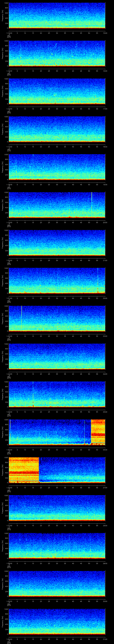Viewport: 114px width, 644px height.
Task: Click the 31:00 end time label
Action: pyautogui.click(x=105, y=639)
